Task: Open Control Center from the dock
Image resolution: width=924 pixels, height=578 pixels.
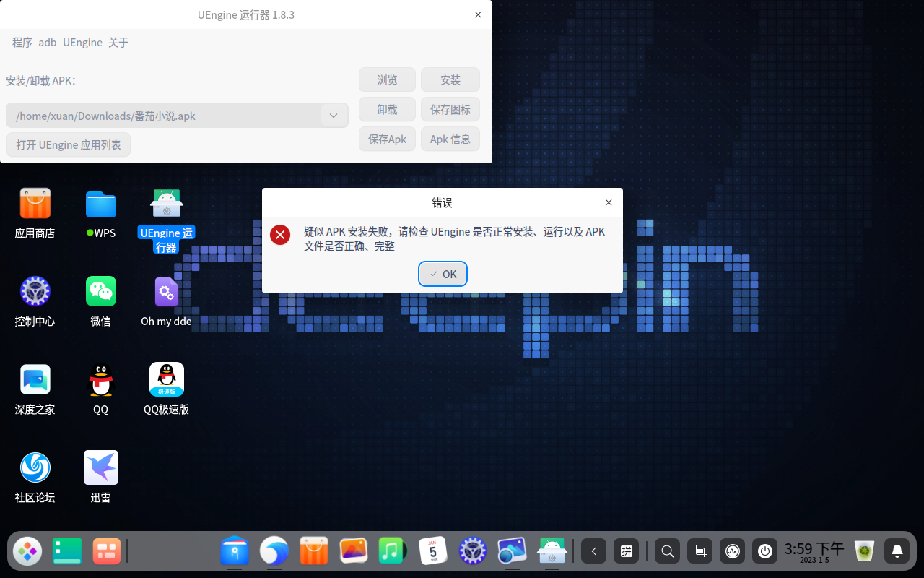Action: point(472,551)
